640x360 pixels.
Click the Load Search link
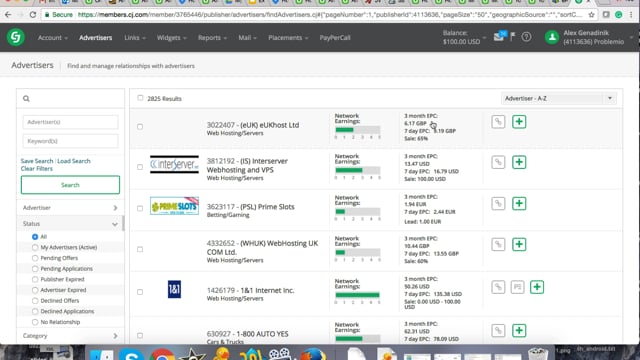(x=74, y=161)
